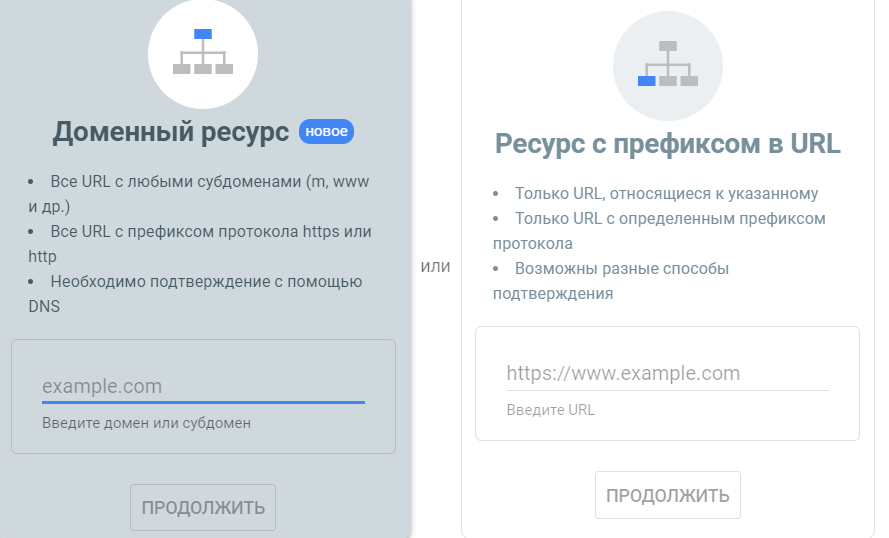
Task: Click ПРОДОЛЖИТЬ under the URL prefix field
Action: click(x=668, y=495)
